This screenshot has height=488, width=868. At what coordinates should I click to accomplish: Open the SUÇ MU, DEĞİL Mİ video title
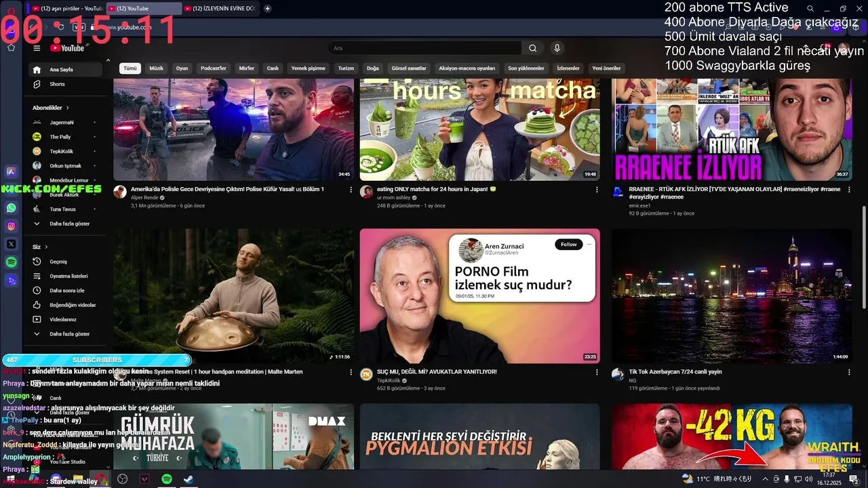[437, 371]
